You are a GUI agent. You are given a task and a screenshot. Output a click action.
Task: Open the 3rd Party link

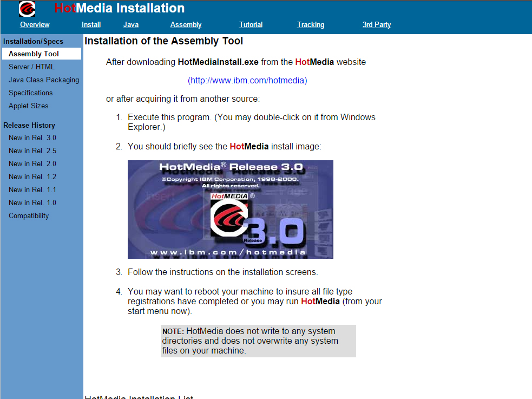(x=377, y=25)
